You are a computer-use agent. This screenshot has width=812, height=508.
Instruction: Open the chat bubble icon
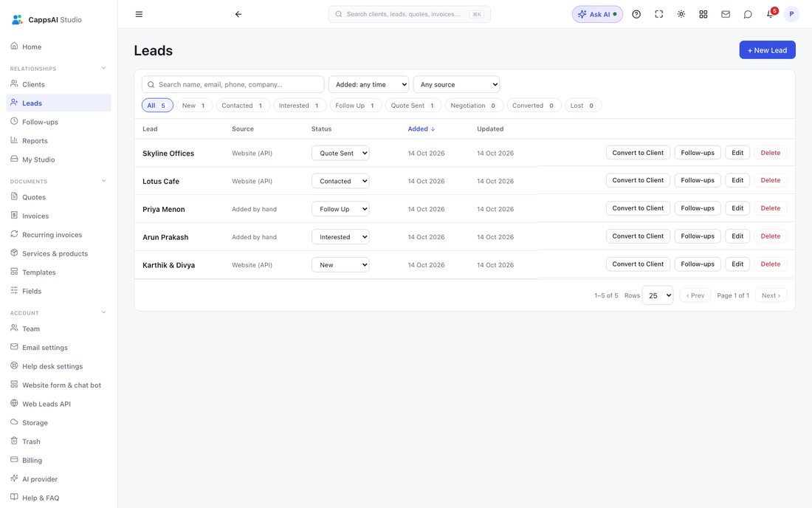click(x=748, y=15)
